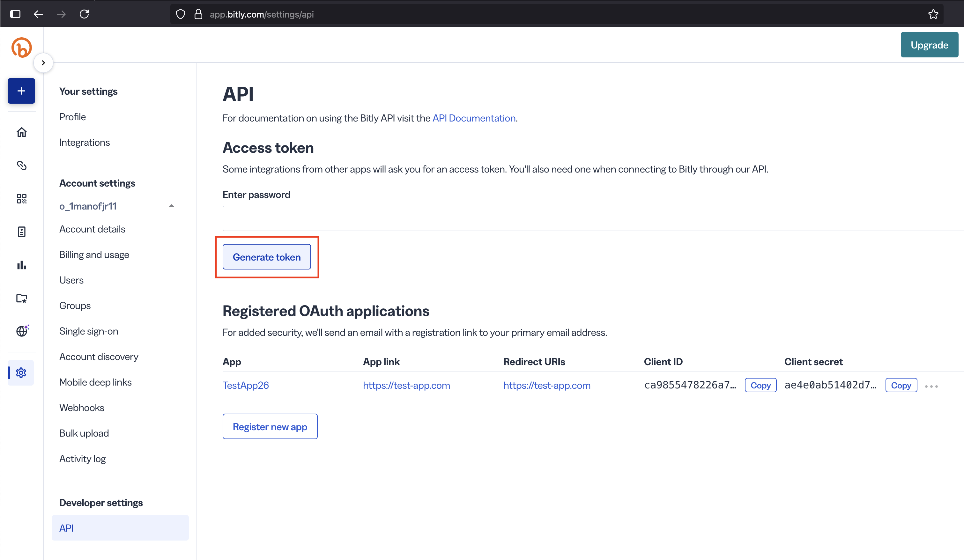Click the browser back arrow

38,14
